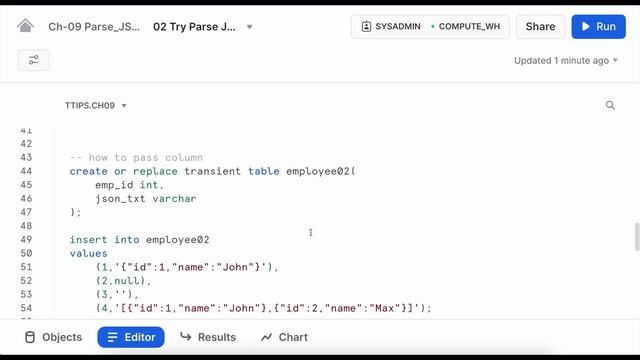This screenshot has height=360, width=640.
Task: Expand the TTIPS.CH09 schema selector
Action: (x=96, y=105)
